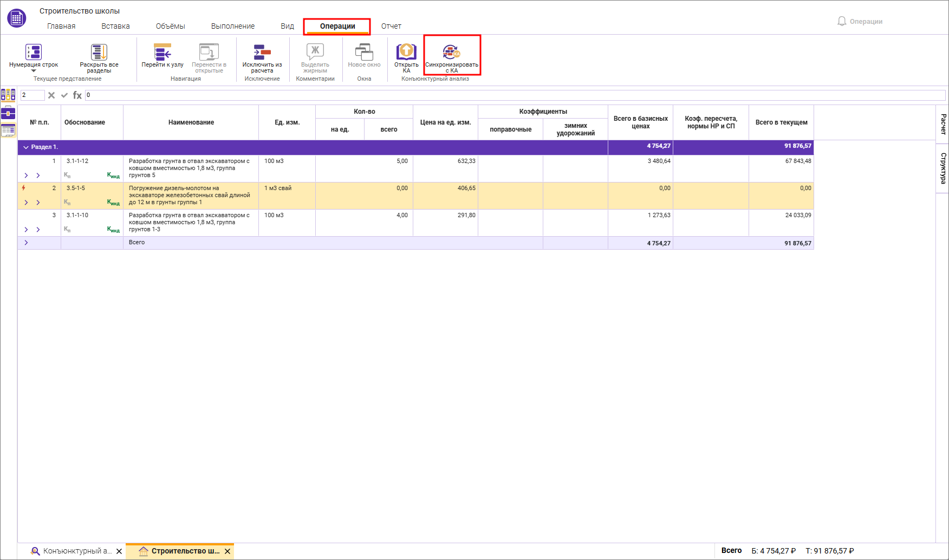Screen dimensions: 949x560
Task: Confirm formula entry with checkmark icon
Action: pyautogui.click(x=64, y=95)
